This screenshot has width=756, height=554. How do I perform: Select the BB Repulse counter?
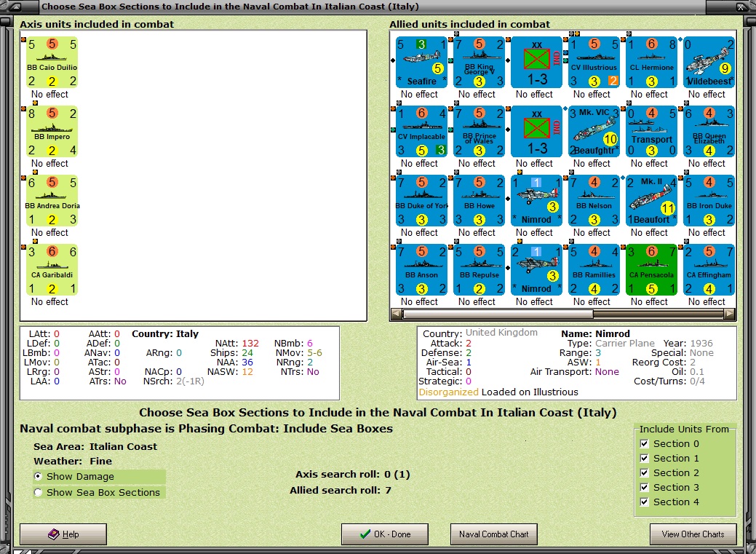tap(479, 269)
